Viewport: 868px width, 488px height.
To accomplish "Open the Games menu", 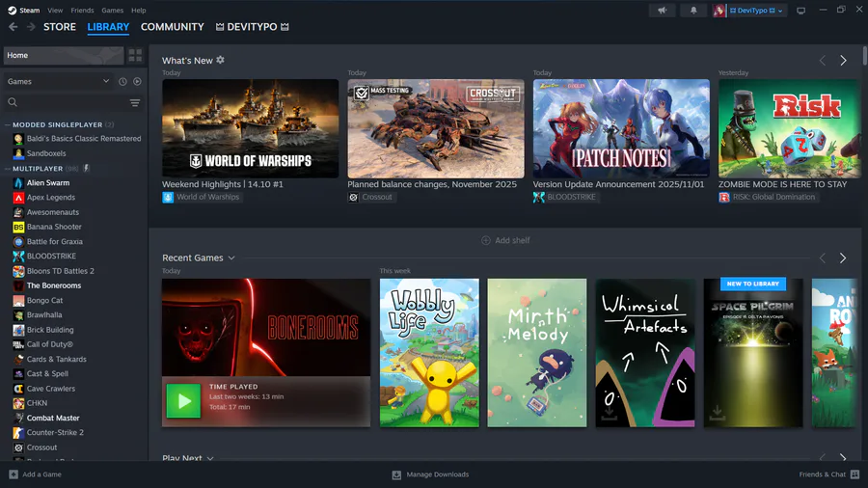I will click(113, 10).
